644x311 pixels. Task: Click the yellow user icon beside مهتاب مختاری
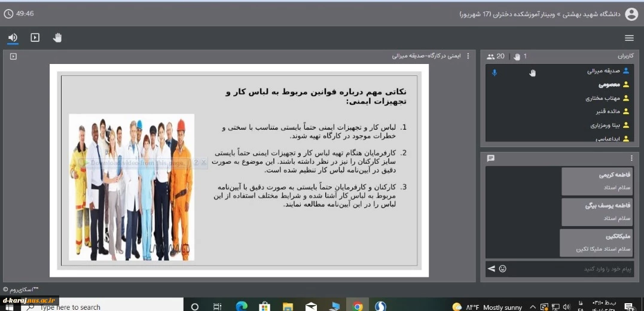click(x=626, y=97)
